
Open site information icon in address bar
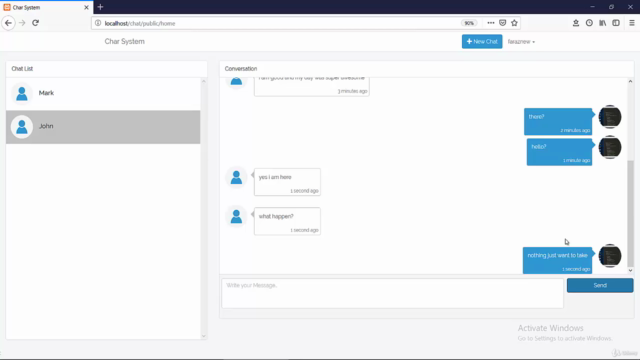[x=98, y=23]
